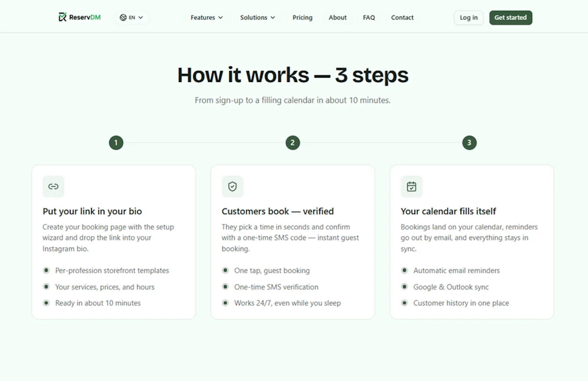Click the "Put your link in your bio" title
This screenshot has width=588, height=381.
click(92, 211)
